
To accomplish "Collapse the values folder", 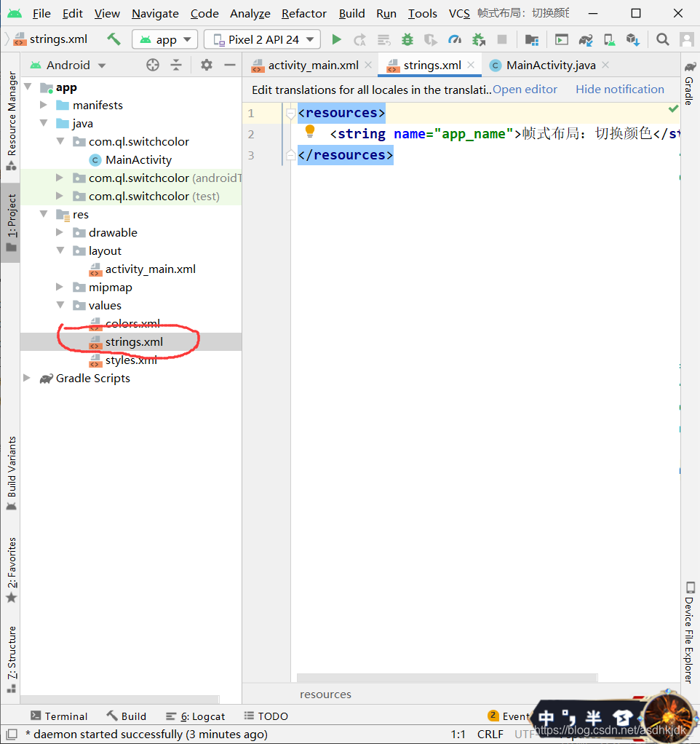I will pyautogui.click(x=60, y=304).
